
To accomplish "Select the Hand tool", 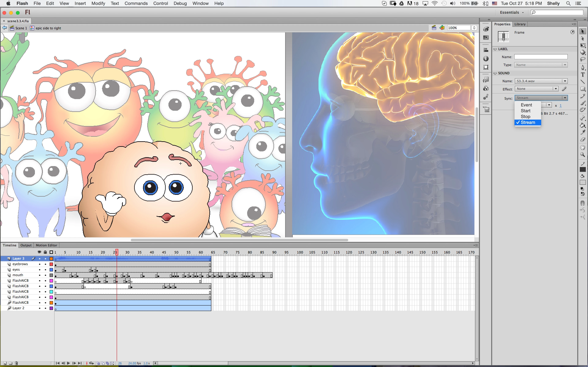I will coord(582,147).
